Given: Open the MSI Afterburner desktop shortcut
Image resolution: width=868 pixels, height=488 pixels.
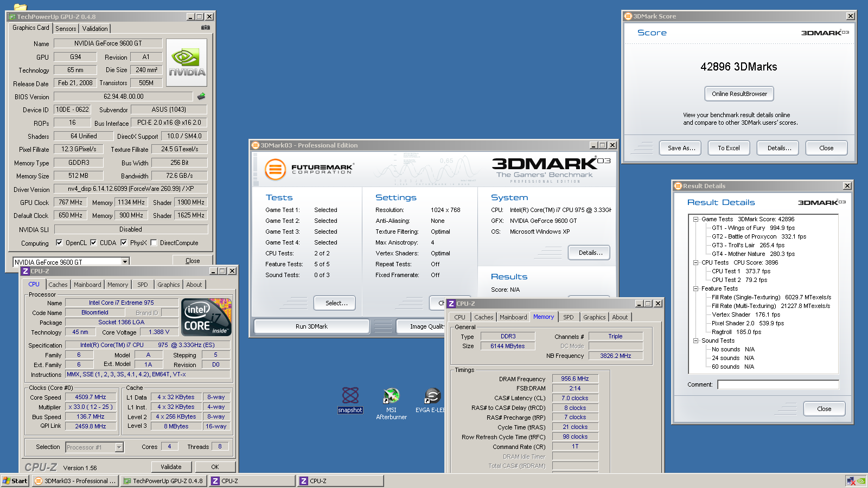Looking at the screenshot, I should tap(391, 404).
